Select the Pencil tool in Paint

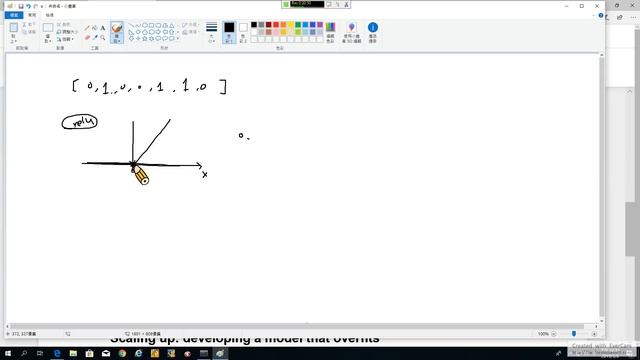click(x=87, y=28)
